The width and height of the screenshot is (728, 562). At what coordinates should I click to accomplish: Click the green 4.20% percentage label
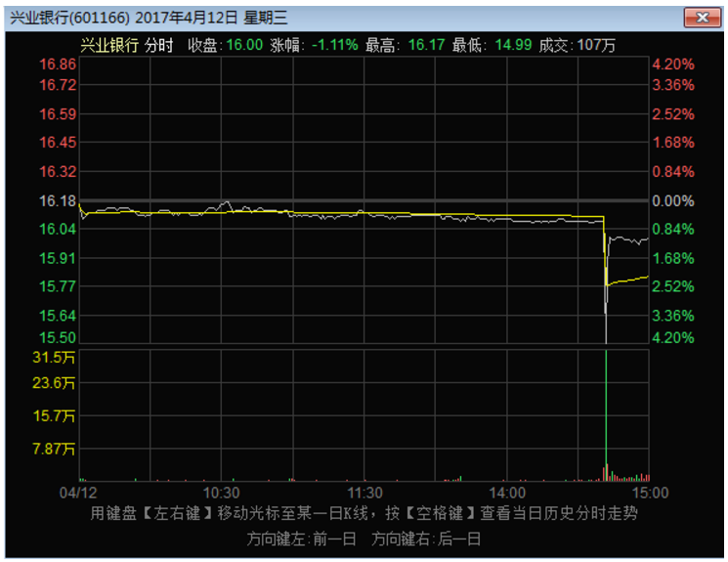click(673, 337)
